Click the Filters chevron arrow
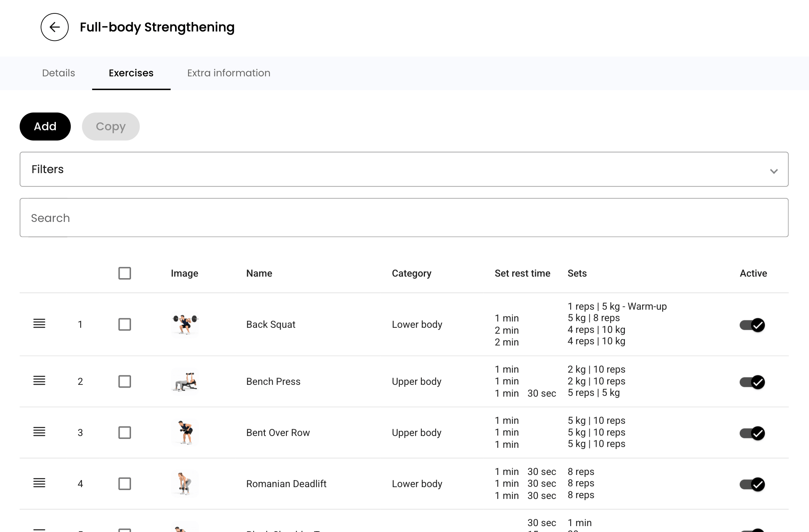The height and width of the screenshot is (532, 809). pyautogui.click(x=774, y=171)
